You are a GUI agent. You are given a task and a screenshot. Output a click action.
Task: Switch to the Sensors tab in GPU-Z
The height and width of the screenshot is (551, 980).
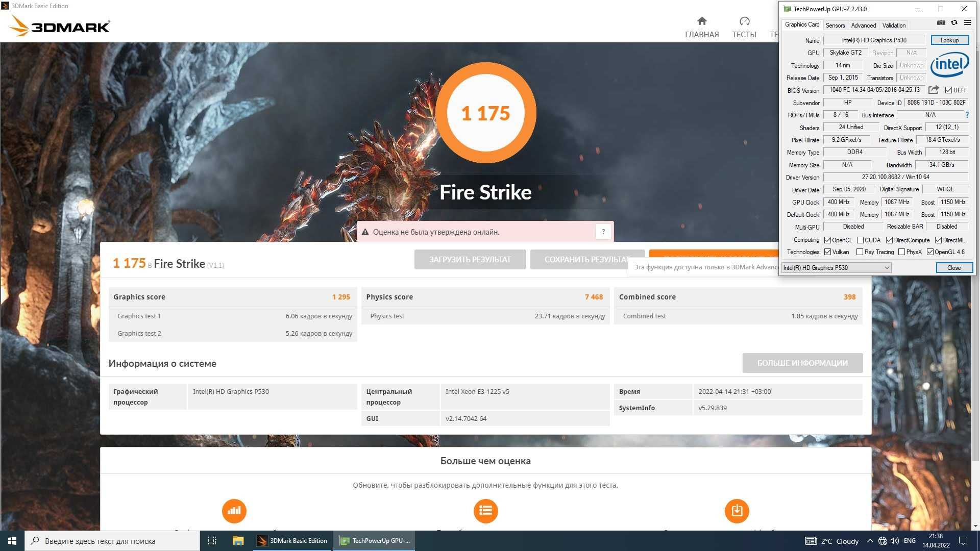click(835, 26)
